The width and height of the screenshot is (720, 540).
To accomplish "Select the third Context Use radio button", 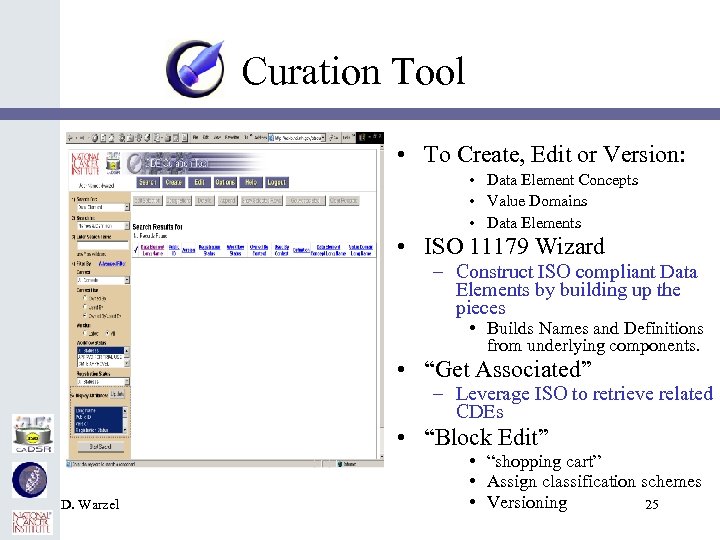I will point(84,316).
